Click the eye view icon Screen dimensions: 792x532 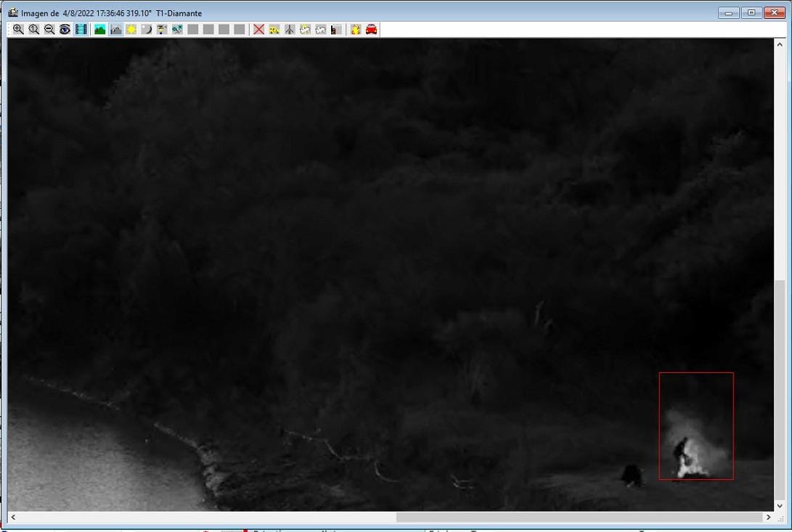pos(65,30)
